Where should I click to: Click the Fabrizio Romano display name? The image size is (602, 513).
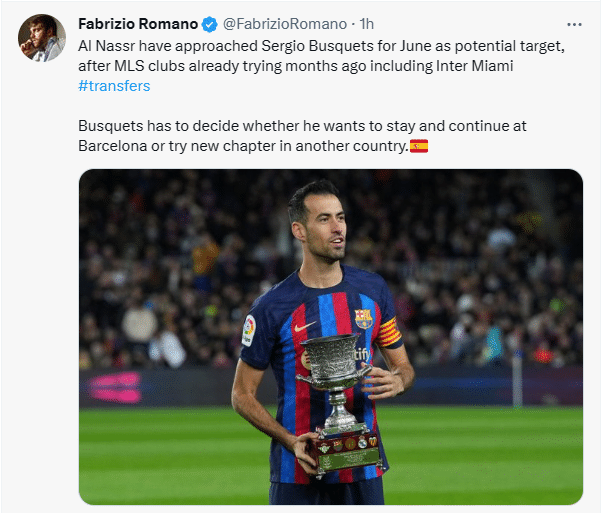click(137, 24)
